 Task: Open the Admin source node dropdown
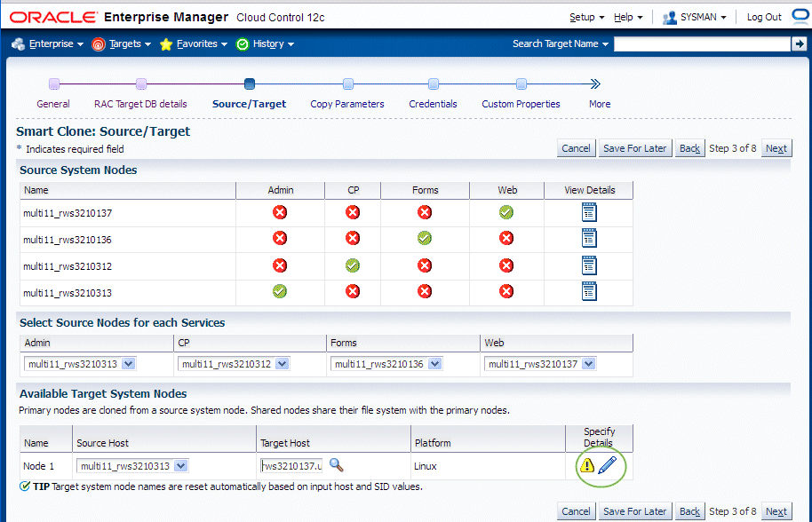pyautogui.click(x=129, y=364)
